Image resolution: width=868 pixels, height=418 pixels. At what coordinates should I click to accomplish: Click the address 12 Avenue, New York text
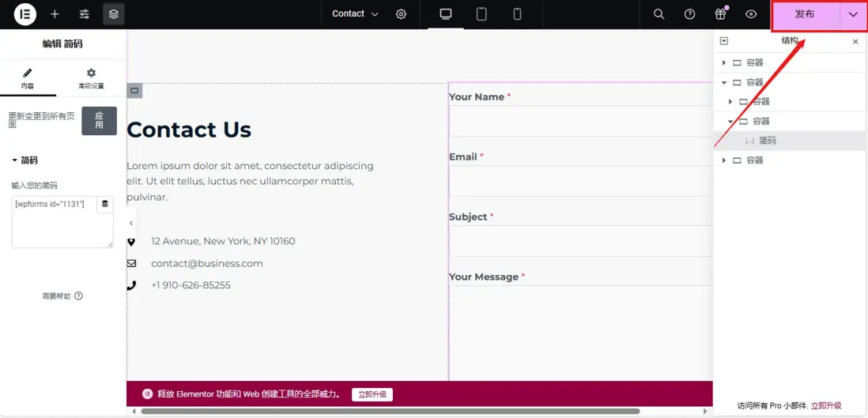click(223, 241)
